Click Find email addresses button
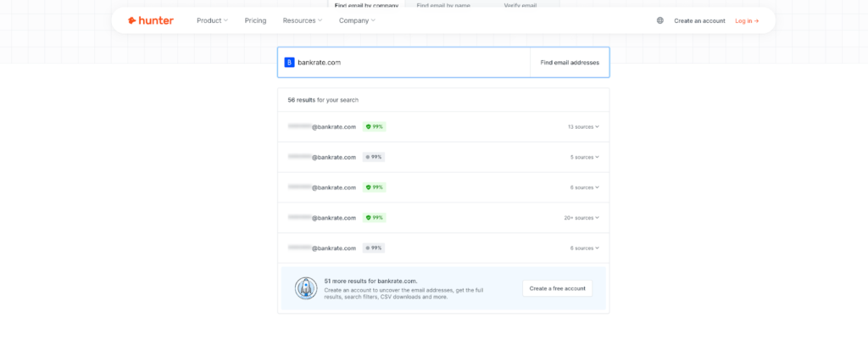The height and width of the screenshot is (351, 868). point(570,63)
